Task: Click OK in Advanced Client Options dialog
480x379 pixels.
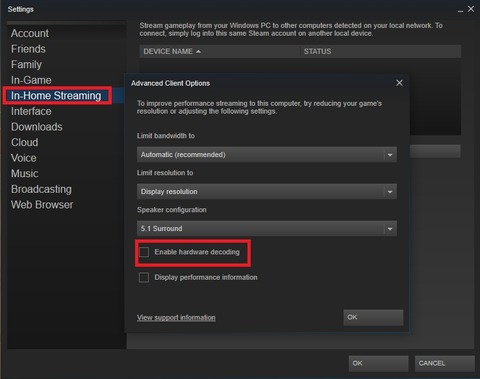Action: [373, 317]
